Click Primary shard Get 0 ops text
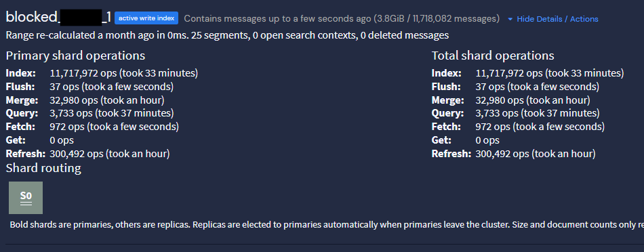 (x=62, y=140)
